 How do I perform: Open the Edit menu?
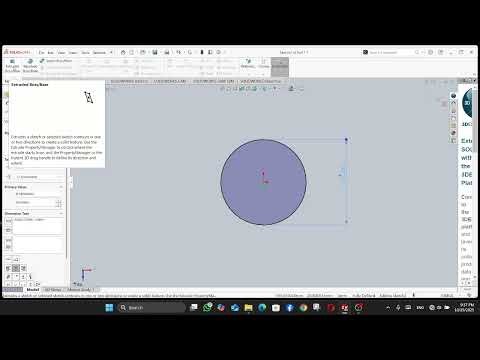[x=51, y=53]
